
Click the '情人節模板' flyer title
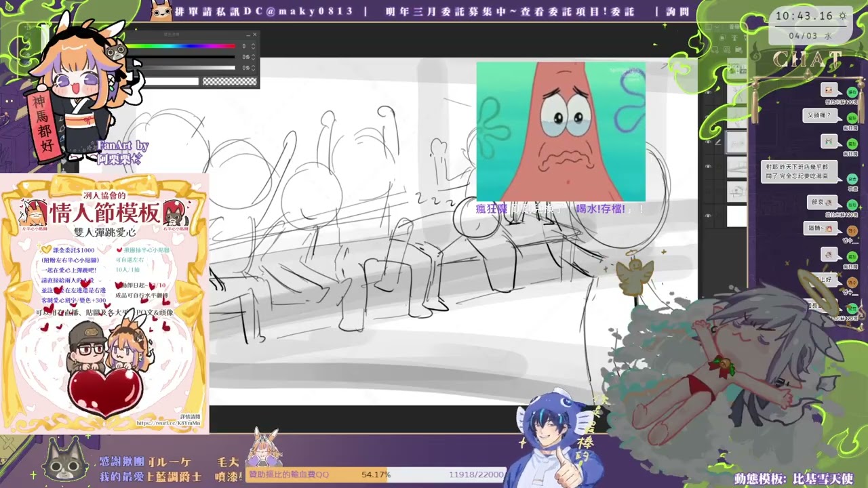(104, 213)
